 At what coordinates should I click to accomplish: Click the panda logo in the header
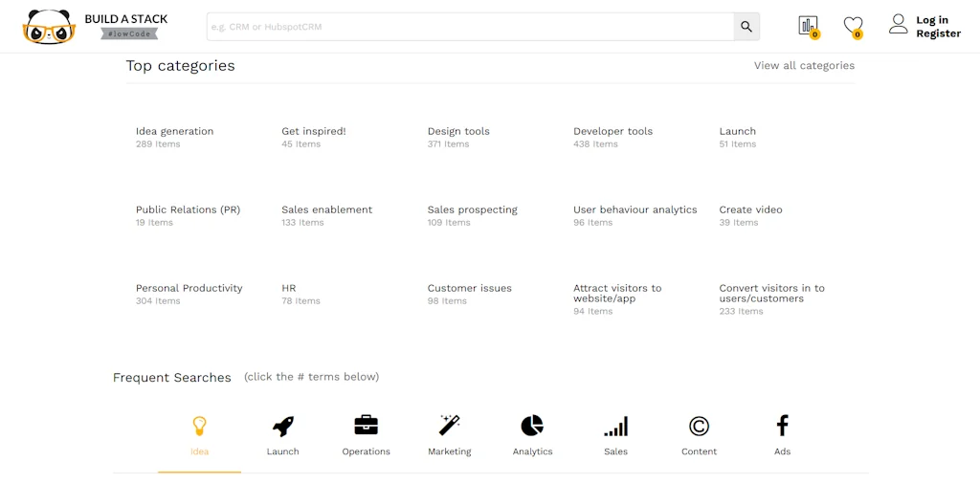click(x=49, y=27)
